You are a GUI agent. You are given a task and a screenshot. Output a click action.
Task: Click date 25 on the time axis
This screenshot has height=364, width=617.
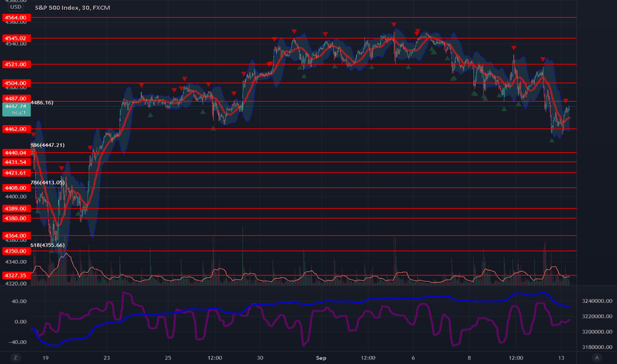[x=168, y=357]
